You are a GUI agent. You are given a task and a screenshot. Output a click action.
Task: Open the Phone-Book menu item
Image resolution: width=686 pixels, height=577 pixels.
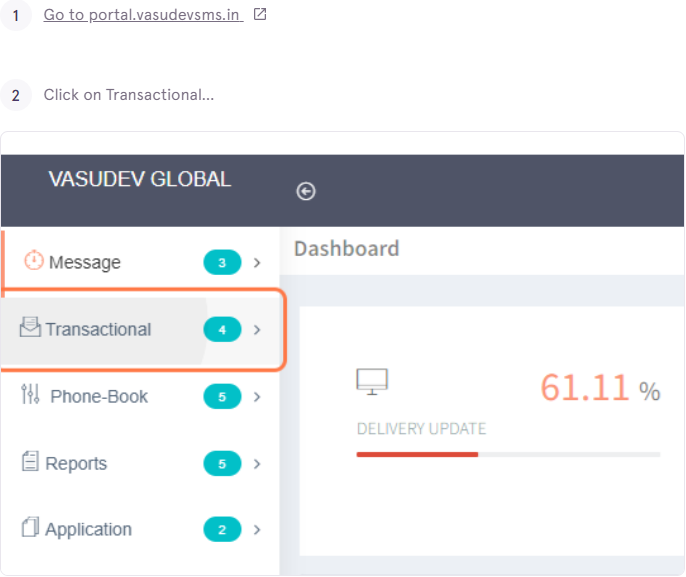pos(140,396)
